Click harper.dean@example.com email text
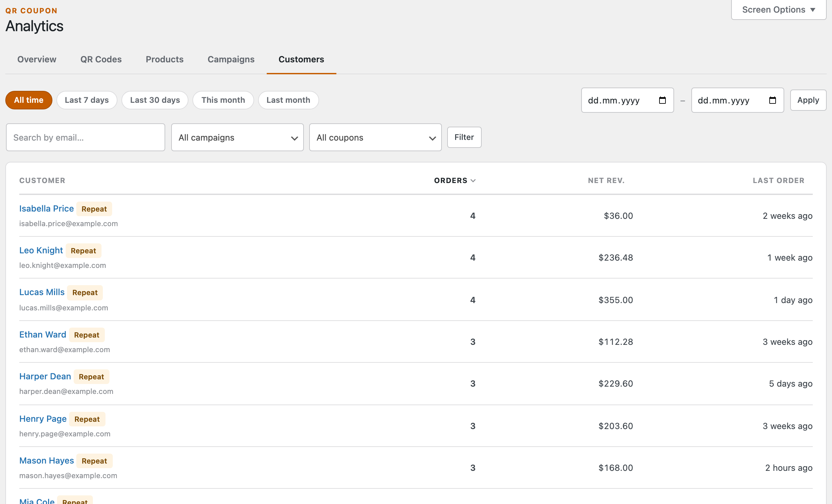 66,392
